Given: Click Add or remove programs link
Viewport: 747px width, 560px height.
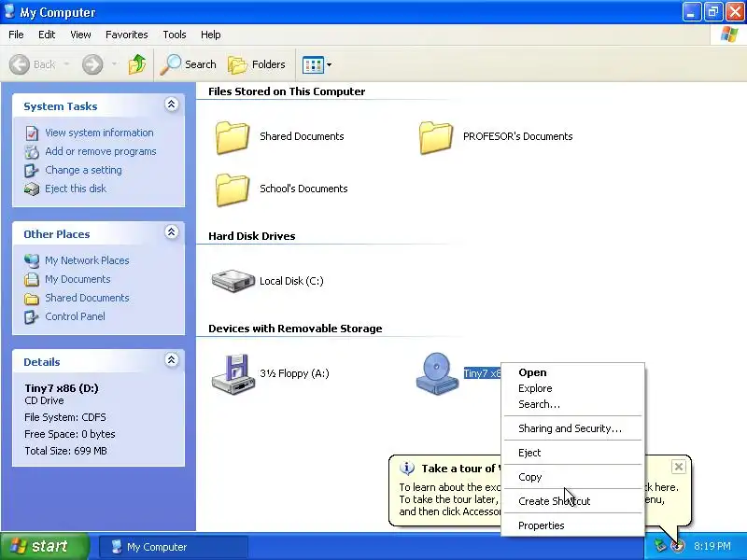Looking at the screenshot, I should (x=101, y=151).
